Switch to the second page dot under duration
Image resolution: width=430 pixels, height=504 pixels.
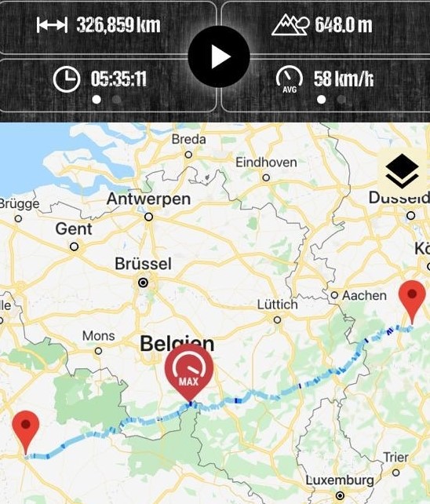click(x=116, y=100)
